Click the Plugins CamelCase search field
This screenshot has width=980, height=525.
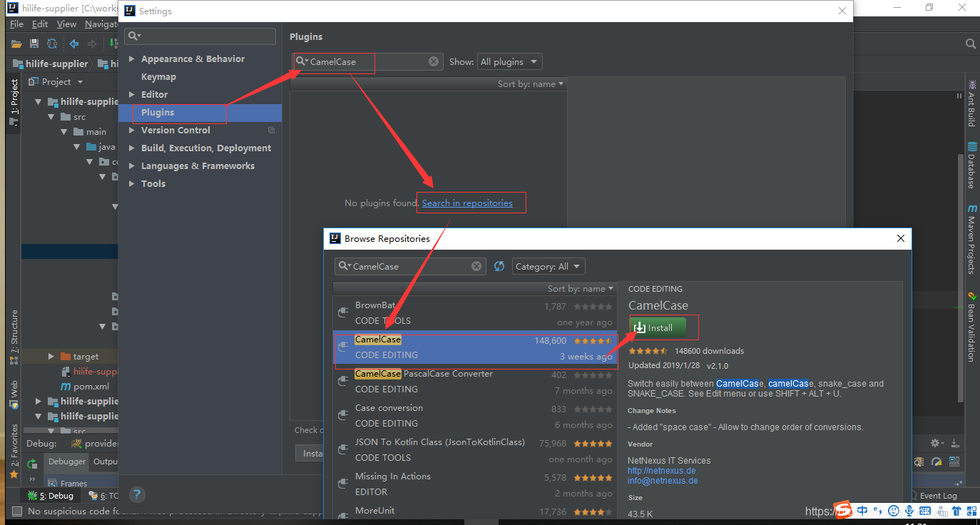(367, 61)
